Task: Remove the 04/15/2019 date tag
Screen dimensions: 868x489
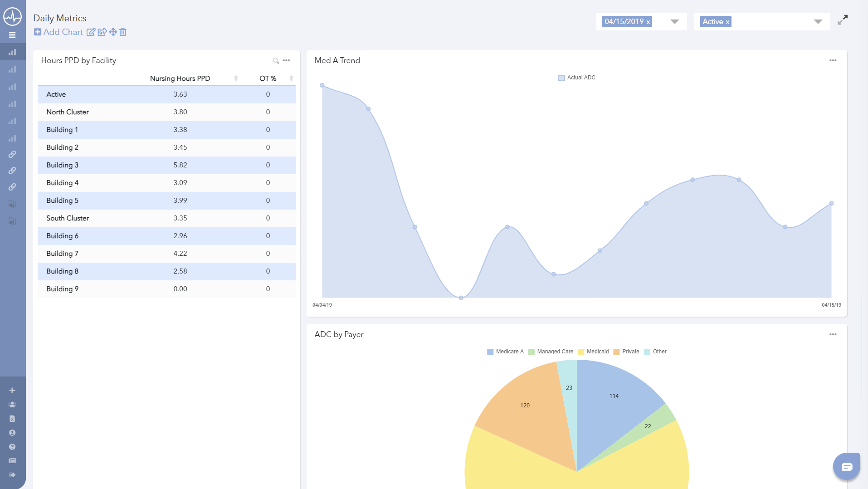Action: [x=648, y=22]
